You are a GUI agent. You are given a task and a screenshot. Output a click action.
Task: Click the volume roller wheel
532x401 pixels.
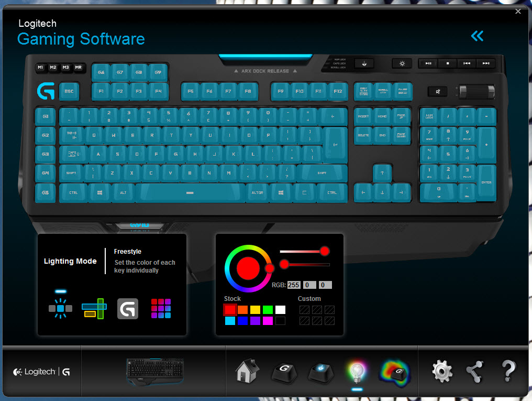coord(476,92)
